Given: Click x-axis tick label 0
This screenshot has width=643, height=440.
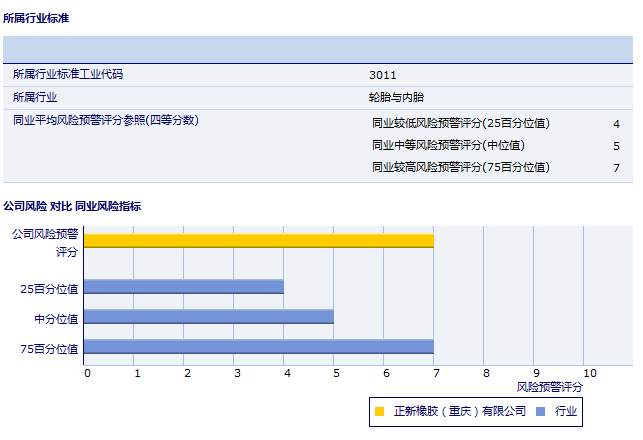Looking at the screenshot, I should click(87, 373).
